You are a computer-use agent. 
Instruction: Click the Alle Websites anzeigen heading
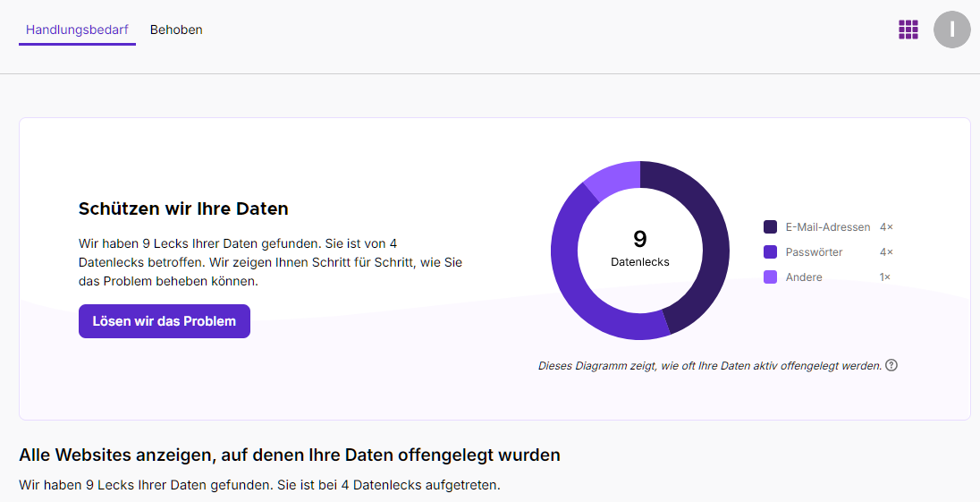click(x=290, y=455)
